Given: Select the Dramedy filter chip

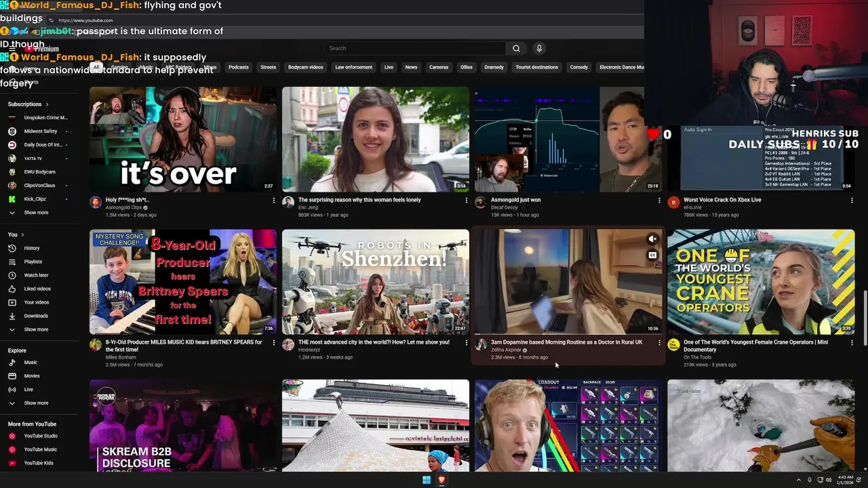Looking at the screenshot, I should click(494, 67).
